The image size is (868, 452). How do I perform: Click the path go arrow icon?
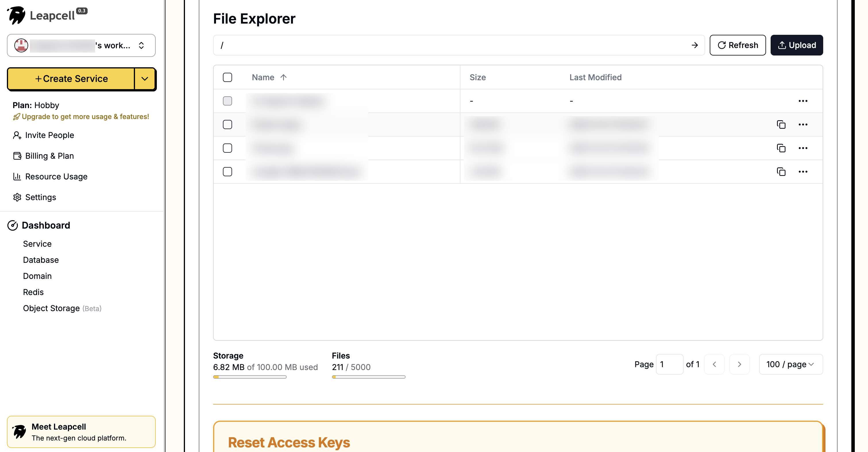[695, 45]
